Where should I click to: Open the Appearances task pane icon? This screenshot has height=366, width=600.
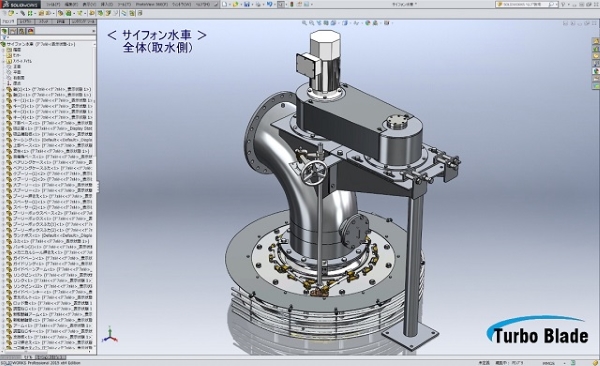pos(596,71)
